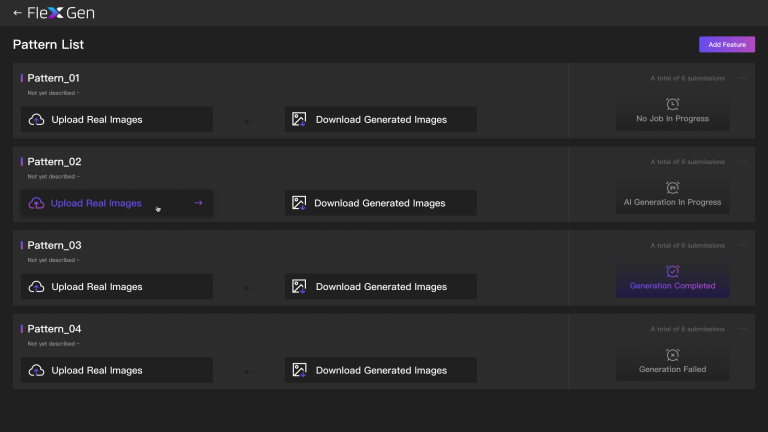
Task: Click the Generation Completed checkmark icon
Action: point(672,270)
